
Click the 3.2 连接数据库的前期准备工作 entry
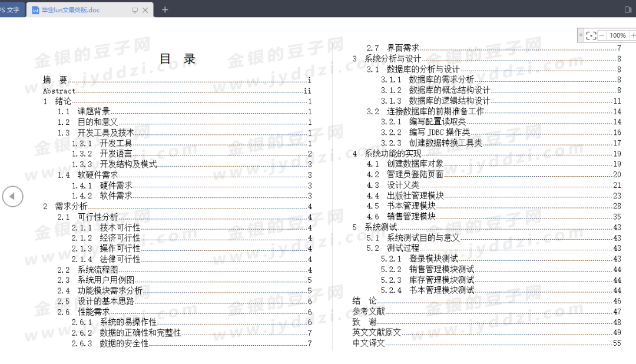[x=493, y=111]
